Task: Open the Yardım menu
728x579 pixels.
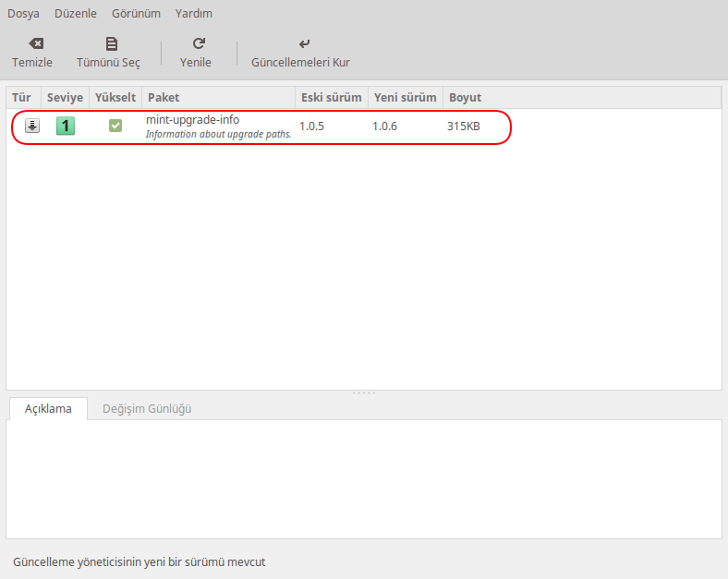Action: 194,14
